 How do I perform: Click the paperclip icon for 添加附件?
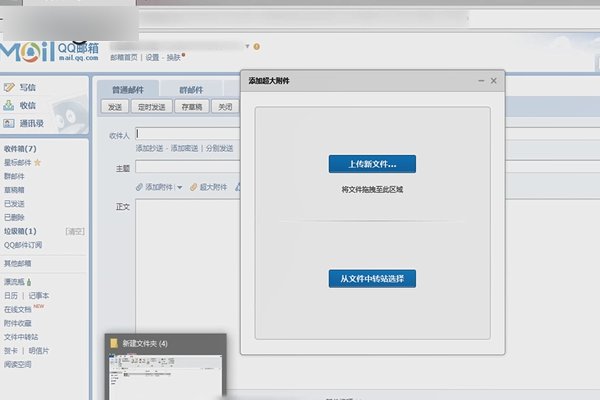[139, 187]
